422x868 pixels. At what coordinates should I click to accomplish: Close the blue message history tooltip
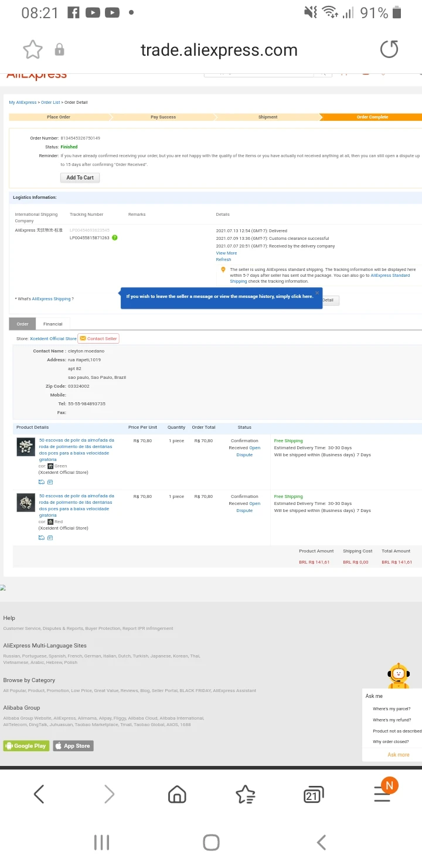(x=317, y=292)
